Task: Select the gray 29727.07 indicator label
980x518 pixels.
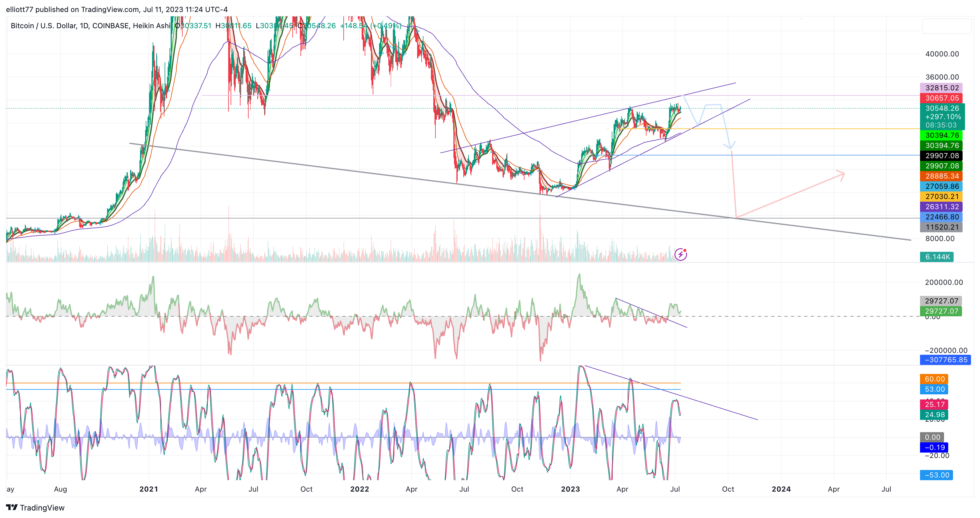Action: (941, 301)
